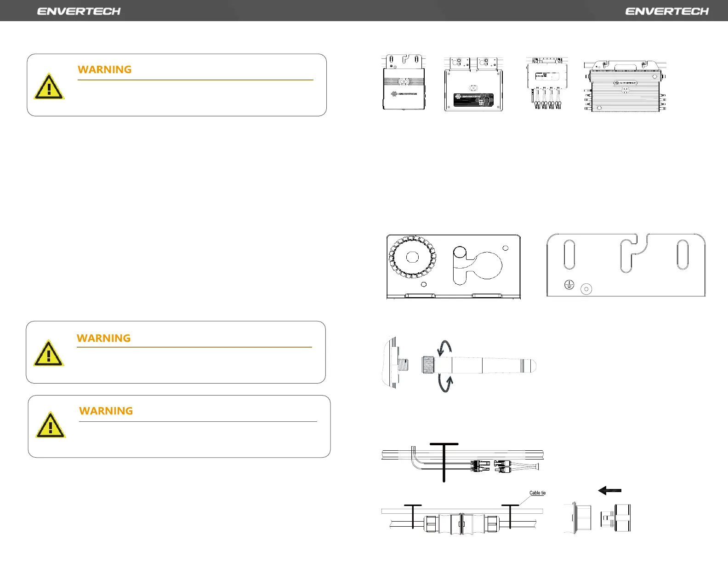Click the bottom yellow warning triangle icon

tap(51, 425)
